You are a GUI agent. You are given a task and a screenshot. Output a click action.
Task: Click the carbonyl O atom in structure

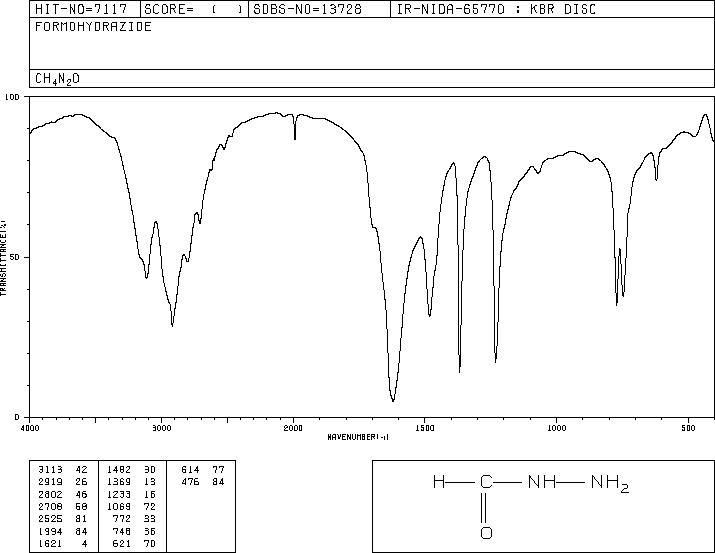coord(487,532)
